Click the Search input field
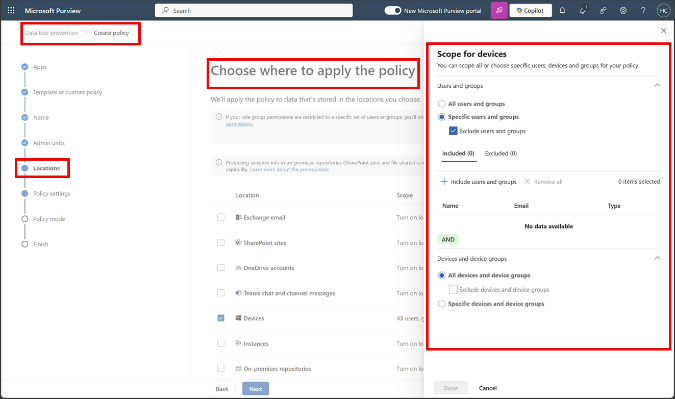 (x=254, y=10)
